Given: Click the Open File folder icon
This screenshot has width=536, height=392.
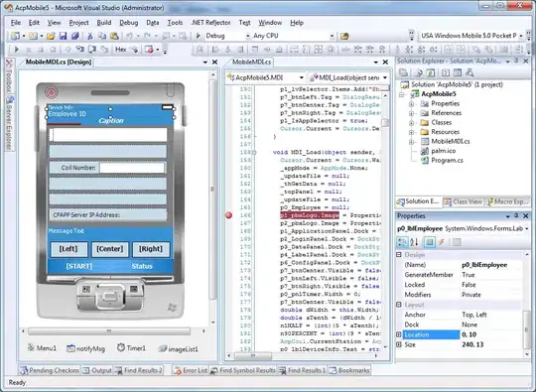Looking at the screenshot, I should pos(51,36).
